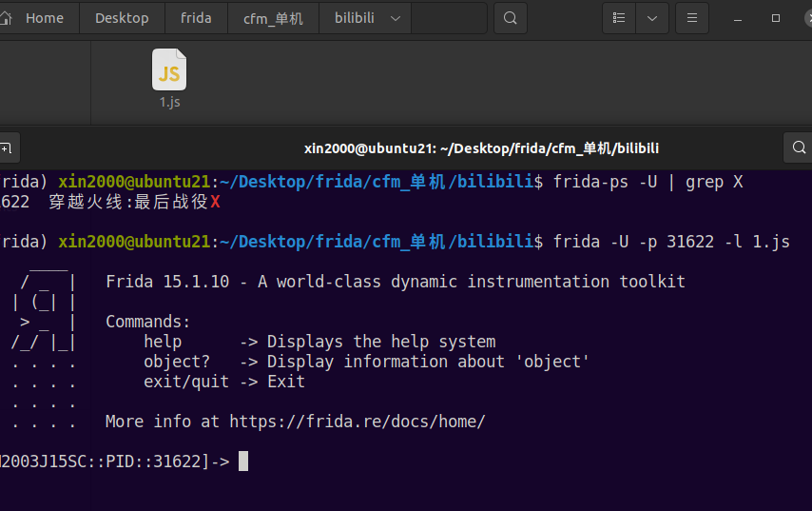Open bilibili folder dropdown in path bar
This screenshot has width=812, height=511.
[x=396, y=19]
